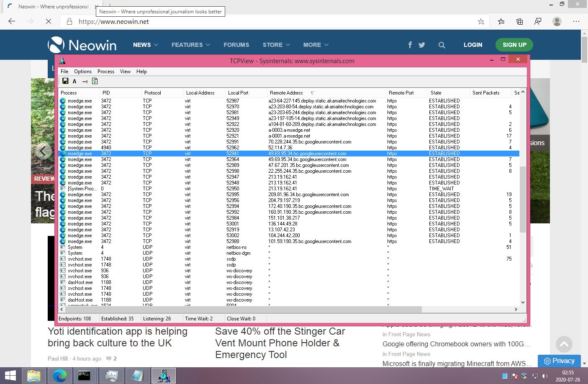Open the Yoti identification app article link
The image size is (588, 384).
point(118,337)
